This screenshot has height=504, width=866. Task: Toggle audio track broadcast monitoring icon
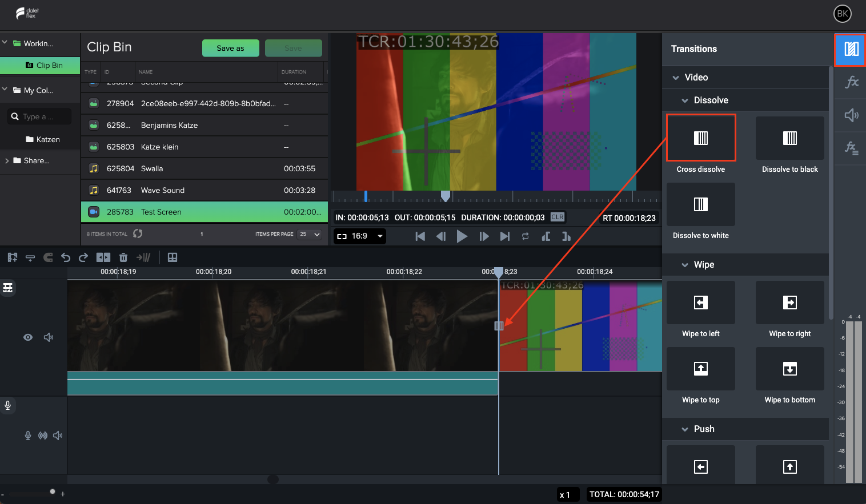coord(43,436)
